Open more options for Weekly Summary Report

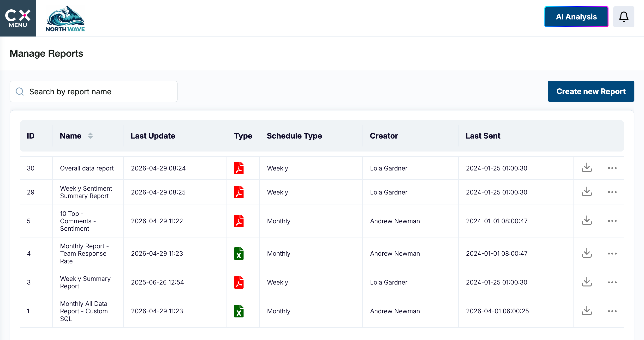(x=612, y=282)
